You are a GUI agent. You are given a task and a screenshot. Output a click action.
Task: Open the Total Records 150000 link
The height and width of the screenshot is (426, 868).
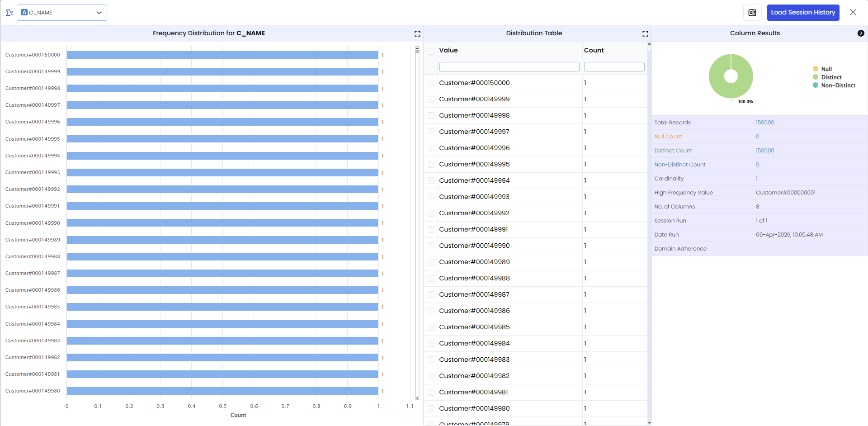coord(765,123)
